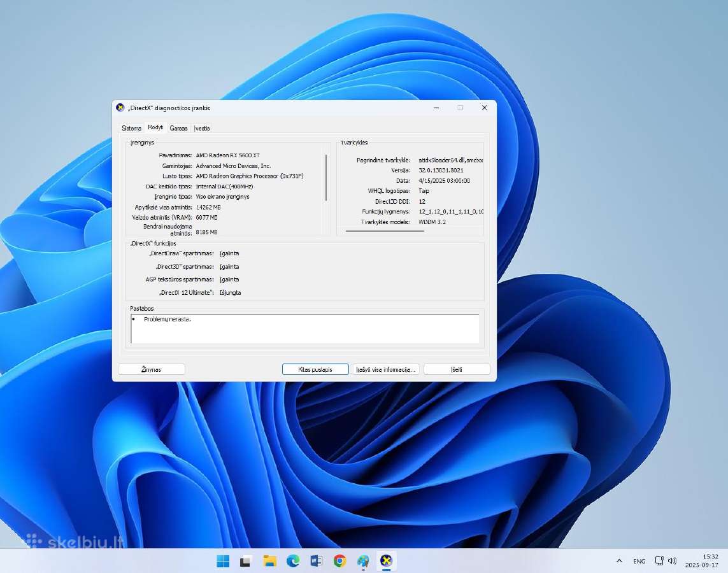This screenshot has width=728, height=573.
Task: Click the feature levels 12_1,12_0 value
Action: (451, 211)
